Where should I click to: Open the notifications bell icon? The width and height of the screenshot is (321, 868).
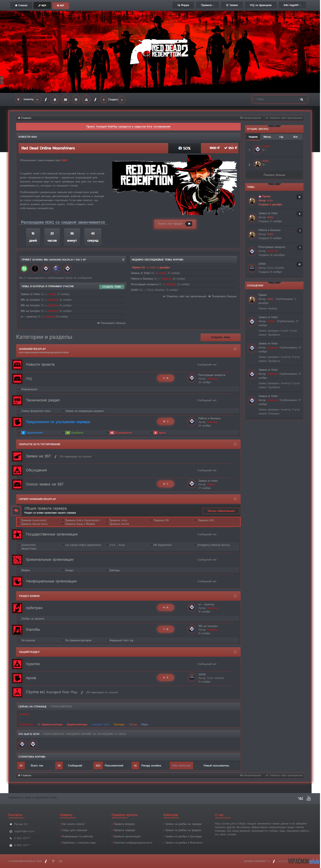pos(55,100)
